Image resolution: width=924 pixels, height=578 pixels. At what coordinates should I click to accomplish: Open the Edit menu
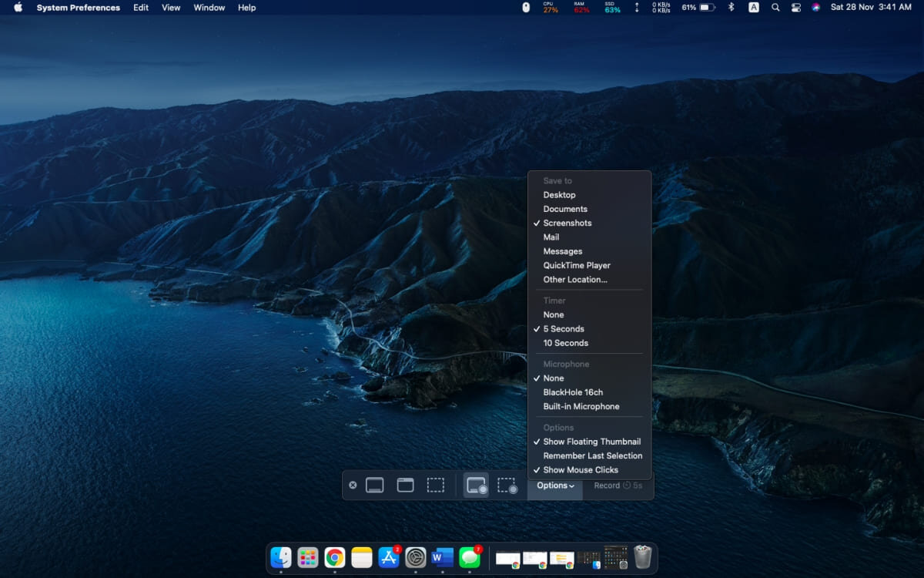click(141, 8)
